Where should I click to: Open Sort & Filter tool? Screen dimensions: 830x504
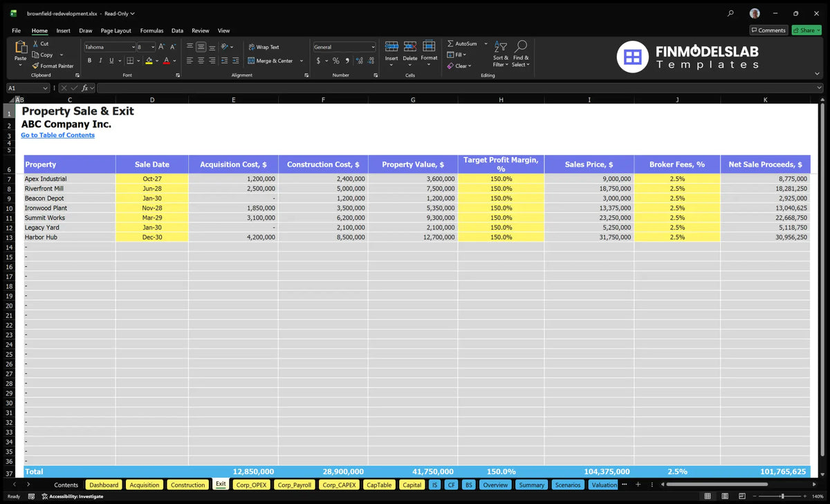click(x=501, y=53)
